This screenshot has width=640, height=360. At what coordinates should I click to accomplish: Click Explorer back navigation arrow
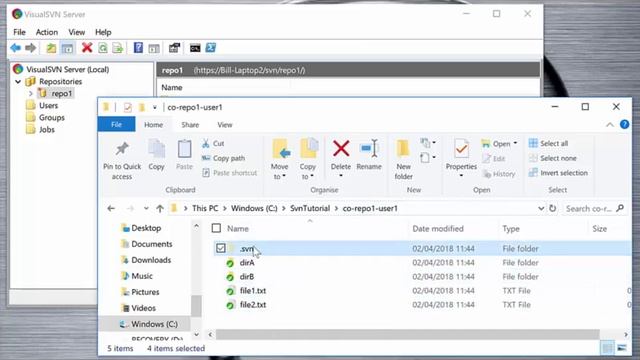111,209
